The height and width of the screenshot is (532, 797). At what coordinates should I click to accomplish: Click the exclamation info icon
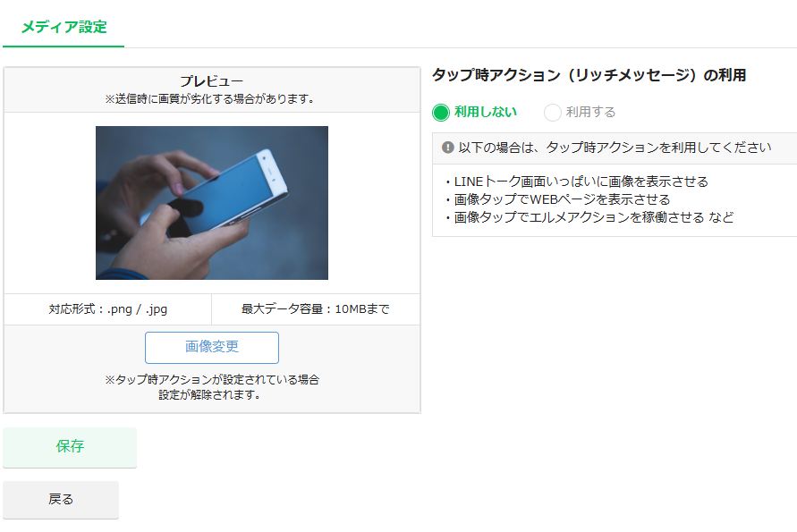click(448, 148)
